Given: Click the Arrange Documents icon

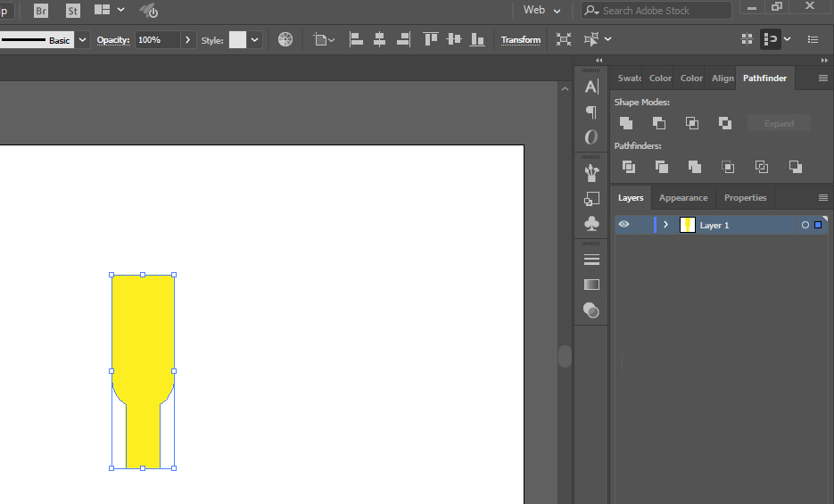Looking at the screenshot, I should click(102, 10).
